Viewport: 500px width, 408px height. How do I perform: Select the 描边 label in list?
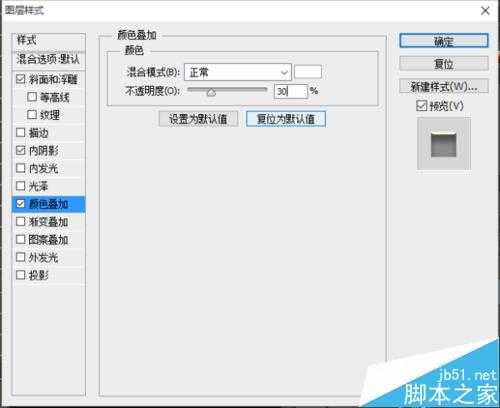click(38, 133)
